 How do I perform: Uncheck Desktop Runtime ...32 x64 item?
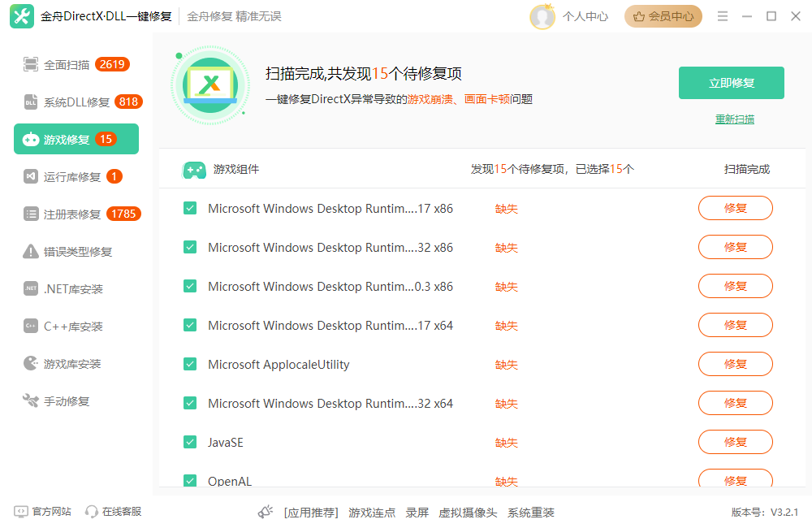(x=190, y=403)
